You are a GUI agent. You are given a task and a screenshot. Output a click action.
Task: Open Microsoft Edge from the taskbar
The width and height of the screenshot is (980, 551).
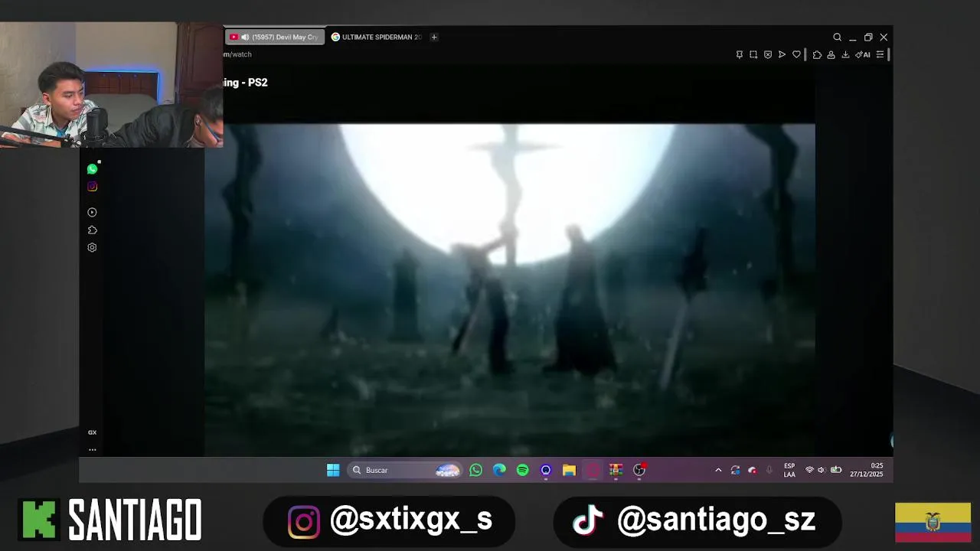[499, 470]
